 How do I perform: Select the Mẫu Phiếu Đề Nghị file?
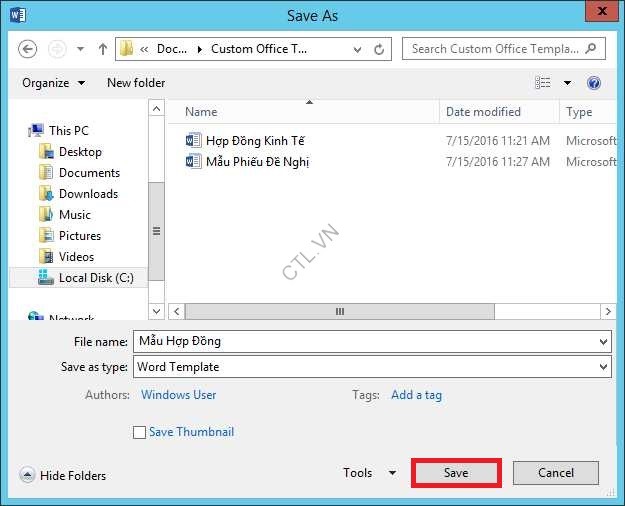(x=257, y=161)
